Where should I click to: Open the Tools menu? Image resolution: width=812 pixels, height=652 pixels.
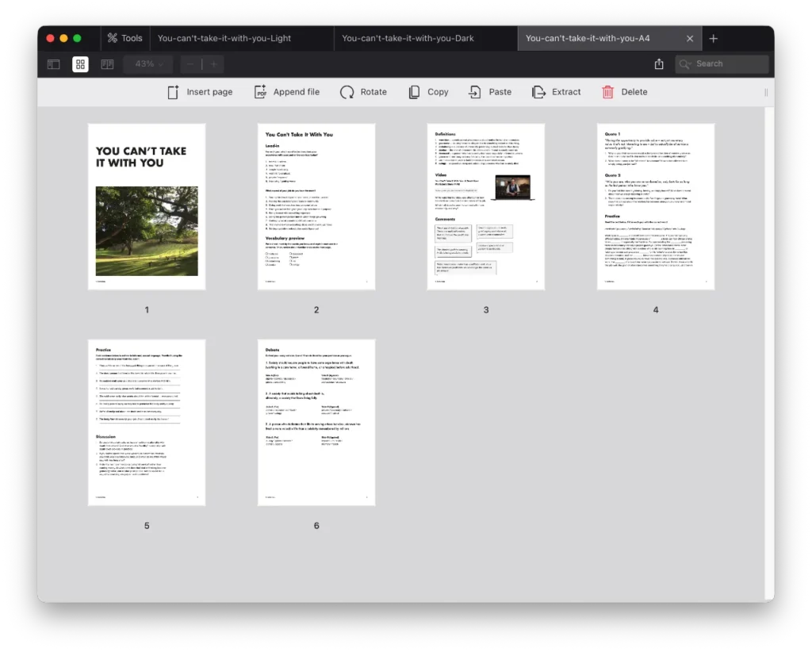125,38
